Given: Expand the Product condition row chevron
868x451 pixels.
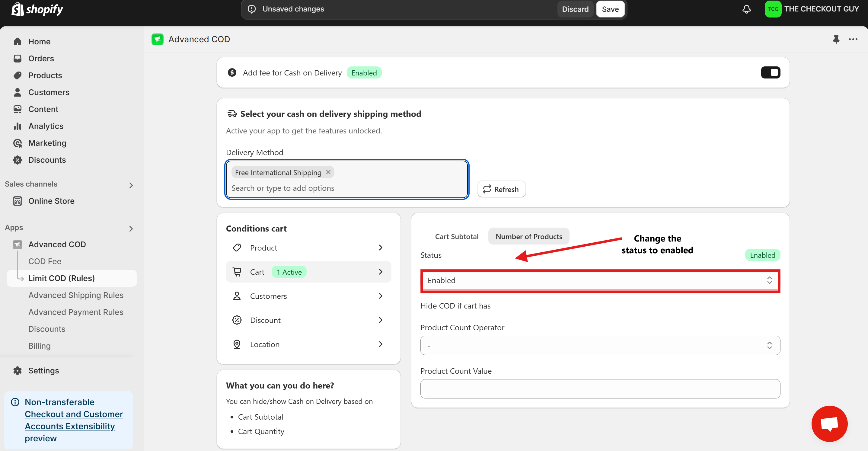Looking at the screenshot, I should tap(380, 248).
